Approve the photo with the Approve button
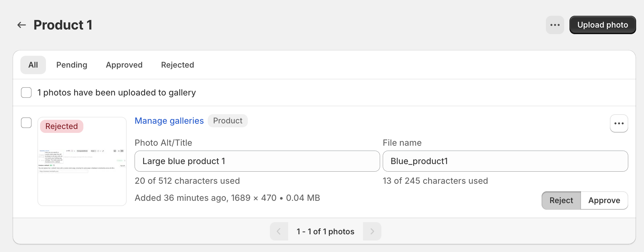Screen dimensions: 644x252 click(604, 200)
